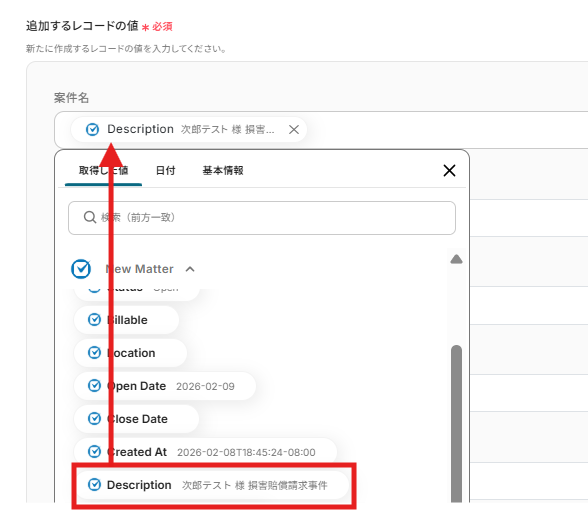Choose the Billable value chip
The width and height of the screenshot is (588, 510).
[126, 320]
